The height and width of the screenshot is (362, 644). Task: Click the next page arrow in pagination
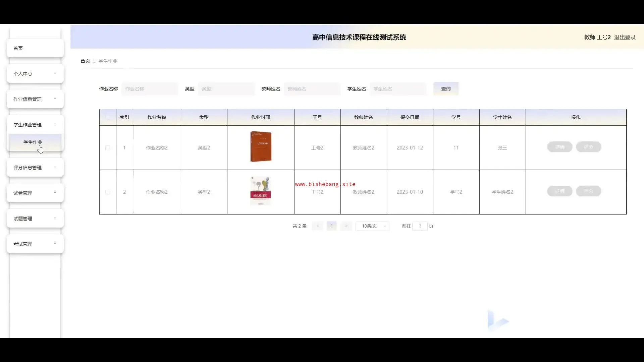point(346,226)
